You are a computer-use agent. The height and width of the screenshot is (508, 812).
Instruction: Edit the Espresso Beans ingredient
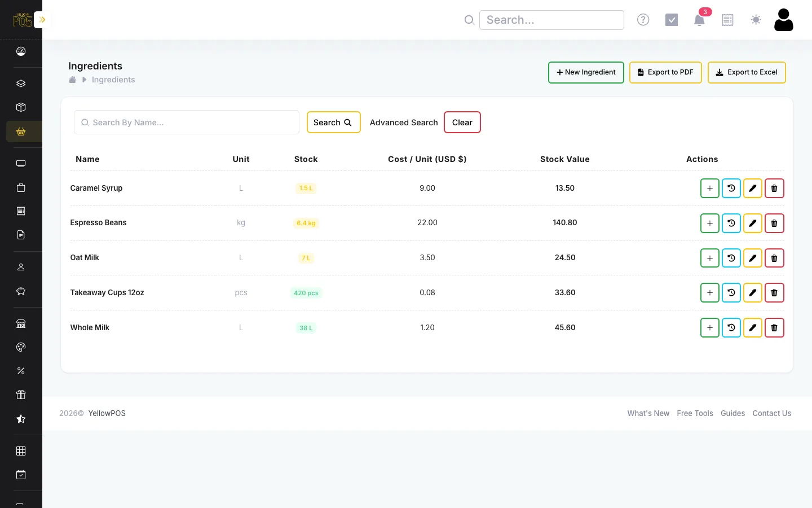[753, 224]
